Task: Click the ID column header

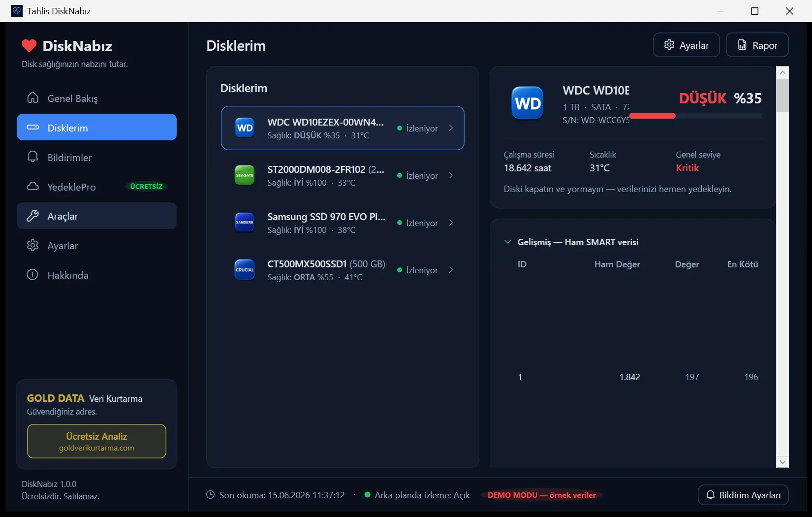Action: tap(522, 264)
